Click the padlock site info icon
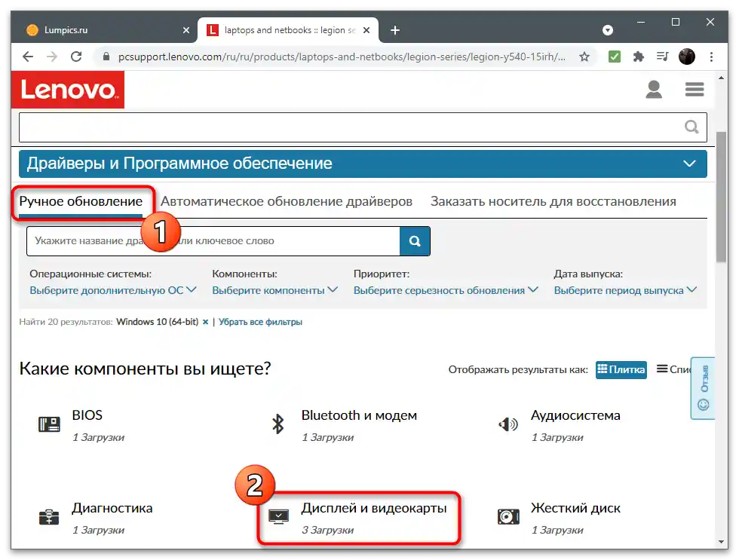The width and height of the screenshot is (739, 560). click(106, 57)
